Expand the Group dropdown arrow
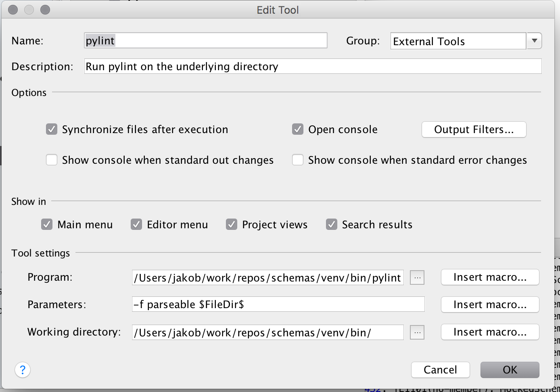560x392 pixels. point(534,41)
